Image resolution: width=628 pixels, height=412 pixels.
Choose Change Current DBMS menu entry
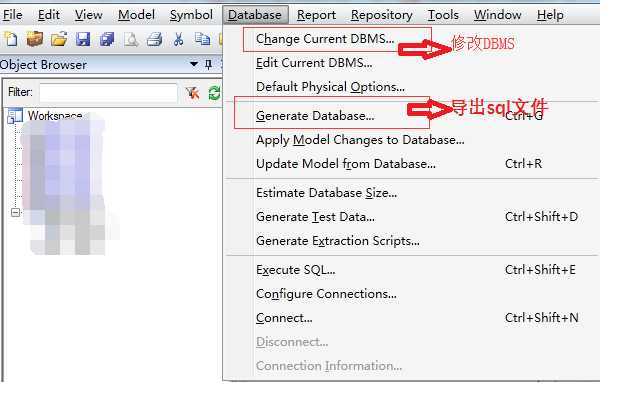(x=325, y=39)
